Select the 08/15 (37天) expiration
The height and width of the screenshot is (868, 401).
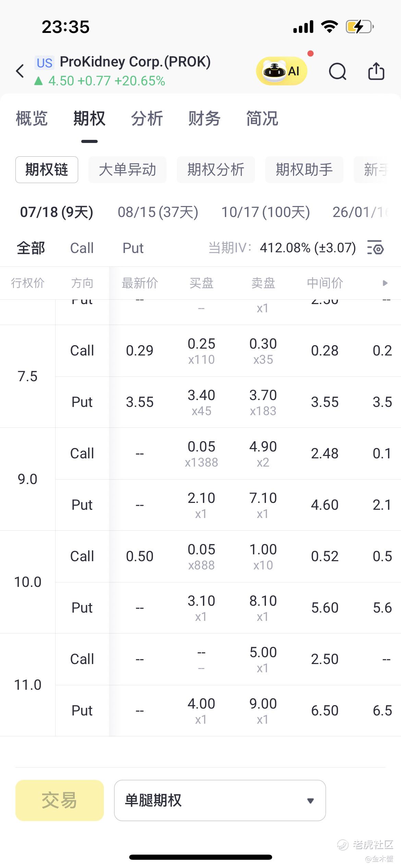[158, 212]
